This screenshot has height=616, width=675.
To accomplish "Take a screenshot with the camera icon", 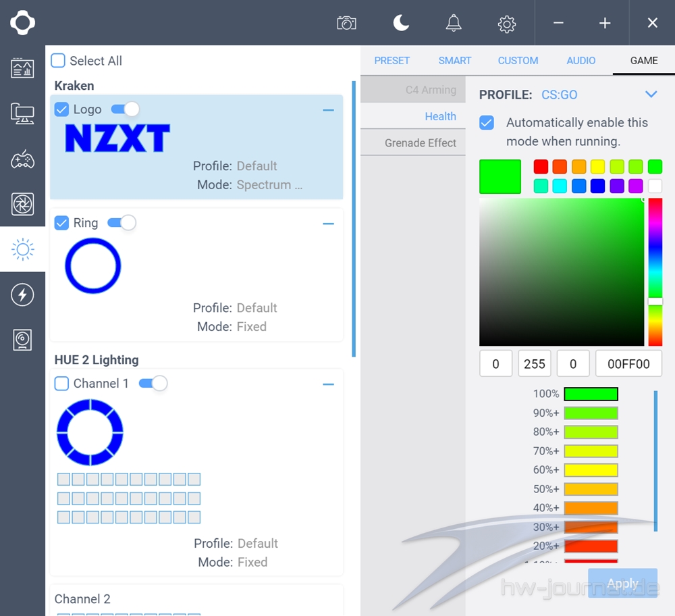I will (x=346, y=23).
